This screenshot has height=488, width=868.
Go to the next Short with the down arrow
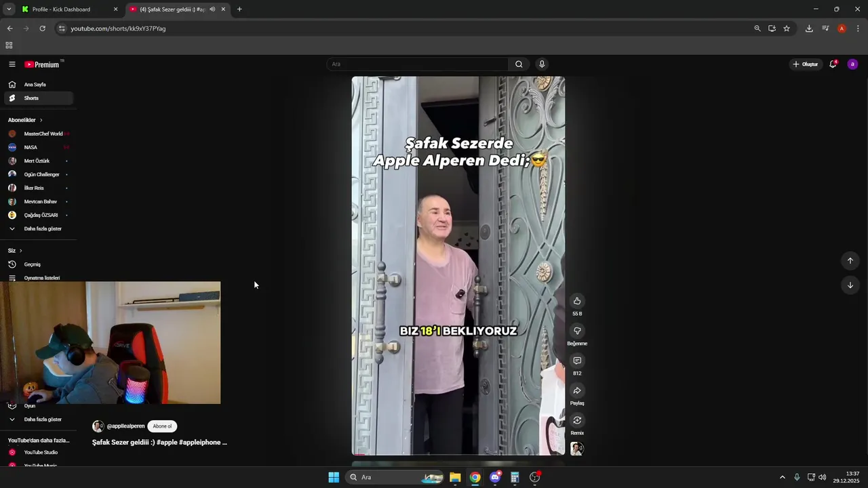[x=850, y=285]
